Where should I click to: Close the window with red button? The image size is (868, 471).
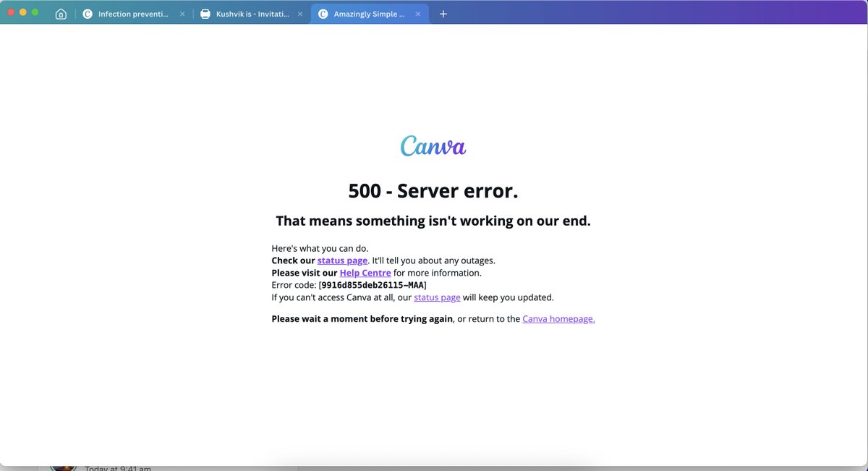[11, 12]
